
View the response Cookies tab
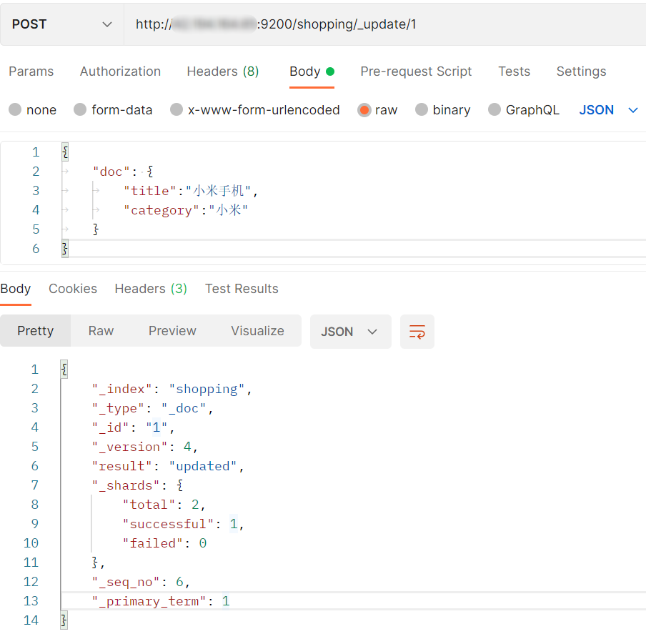pyautogui.click(x=73, y=289)
